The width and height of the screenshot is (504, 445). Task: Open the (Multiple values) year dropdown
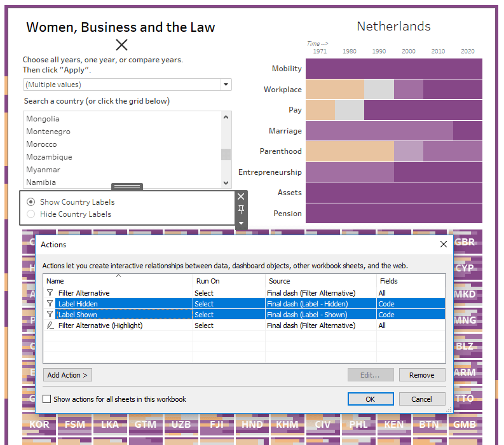[226, 85]
